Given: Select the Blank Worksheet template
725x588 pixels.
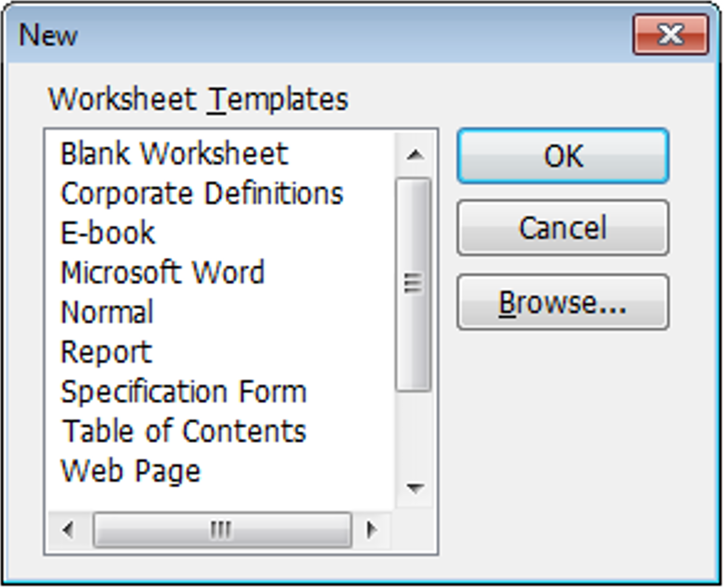Looking at the screenshot, I should click(x=173, y=153).
